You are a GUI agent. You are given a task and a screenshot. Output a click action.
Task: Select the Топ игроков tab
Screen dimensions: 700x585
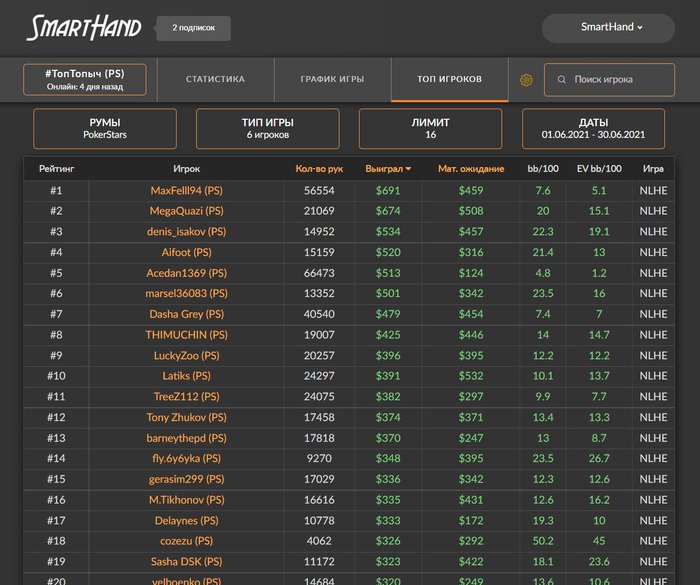pos(449,80)
